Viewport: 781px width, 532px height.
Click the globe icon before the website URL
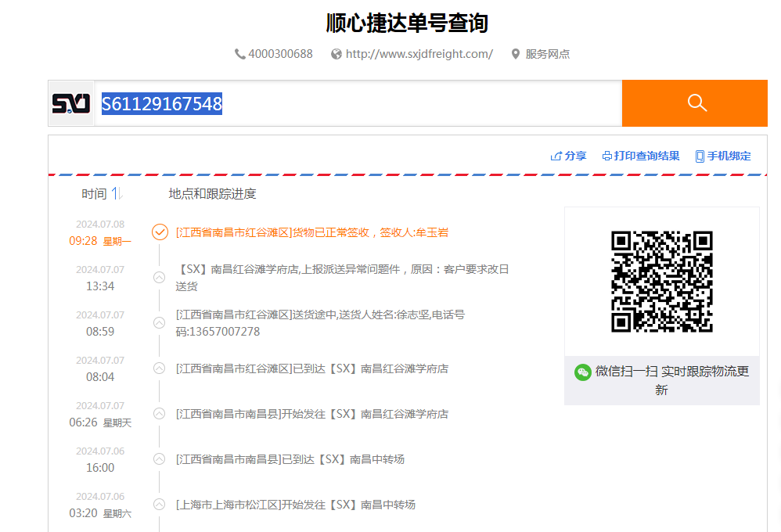click(x=337, y=54)
